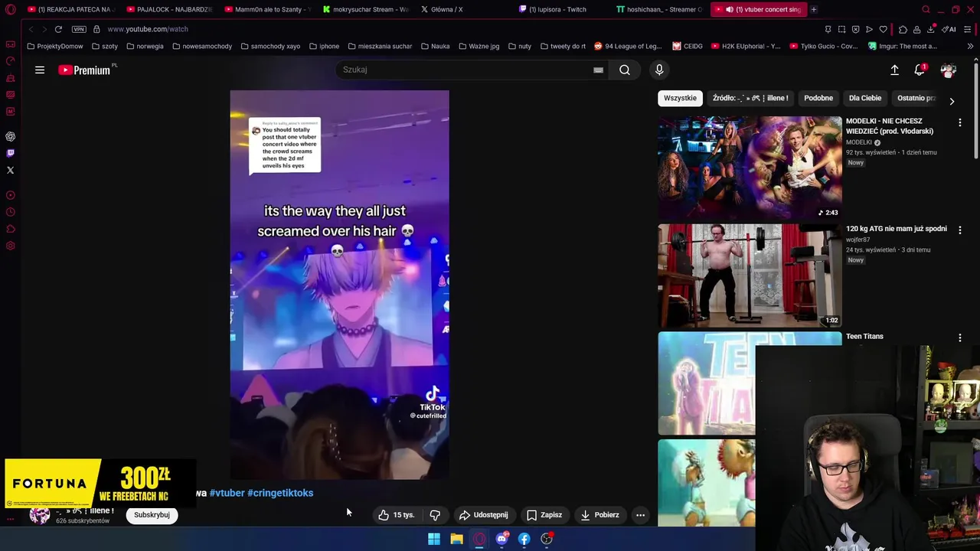Viewport: 980px width, 551px height.
Task: Click the heart bookmark icon in address bar
Action: coord(883,29)
